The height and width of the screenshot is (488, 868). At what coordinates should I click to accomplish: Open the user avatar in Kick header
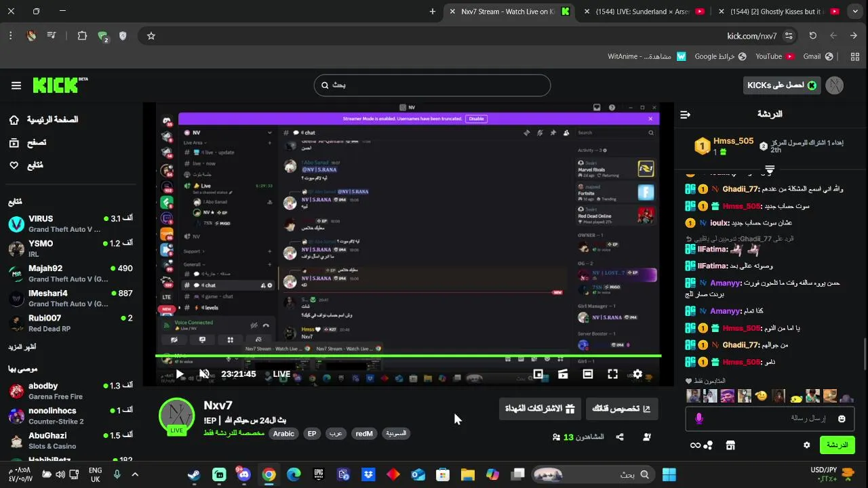pyautogui.click(x=835, y=85)
